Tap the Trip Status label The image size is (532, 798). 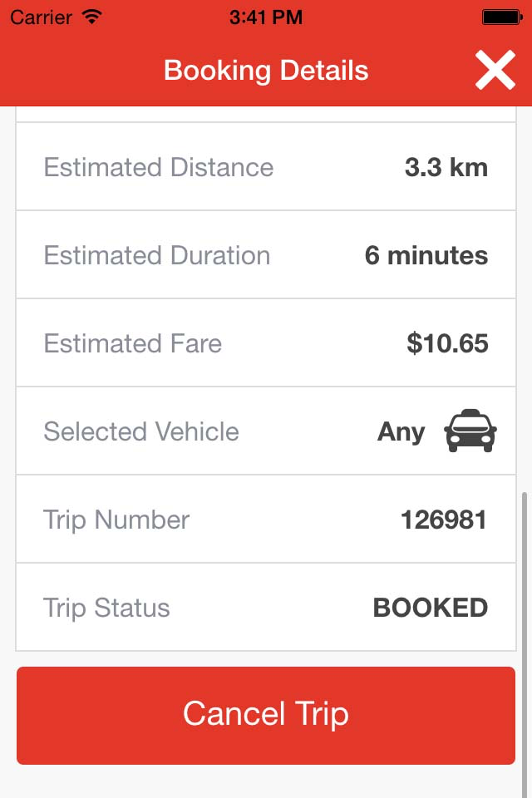pos(107,608)
